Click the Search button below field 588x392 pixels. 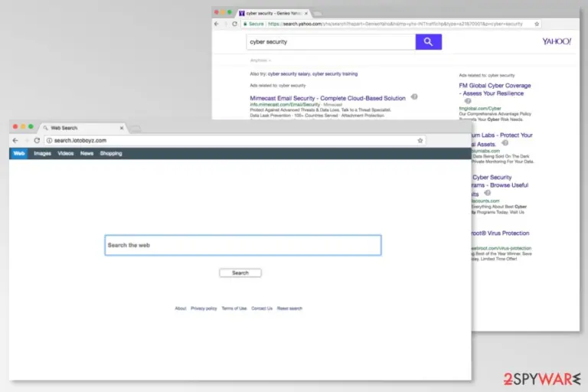(x=240, y=273)
